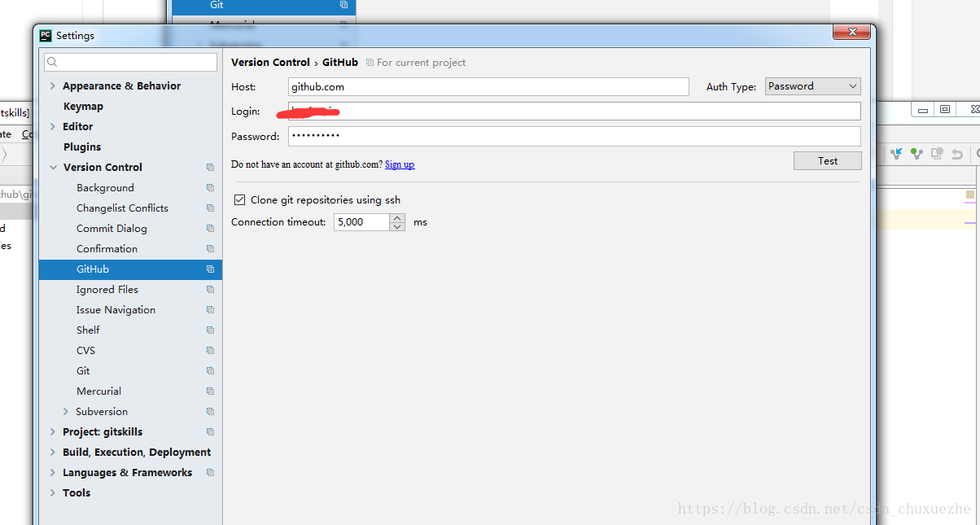The width and height of the screenshot is (980, 525).
Task: Click the VCS Commit icon in PyCharm toolbar
Action: coord(917,153)
